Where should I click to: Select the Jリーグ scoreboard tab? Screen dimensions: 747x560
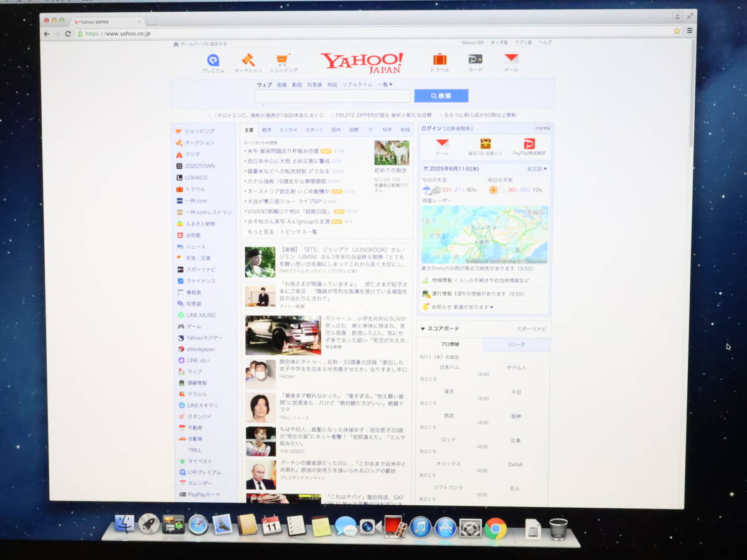pyautogui.click(x=517, y=344)
